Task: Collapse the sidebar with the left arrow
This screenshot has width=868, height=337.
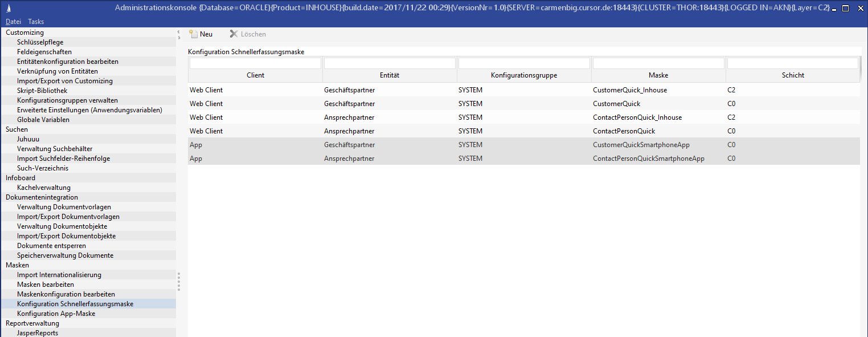Action: point(178,33)
